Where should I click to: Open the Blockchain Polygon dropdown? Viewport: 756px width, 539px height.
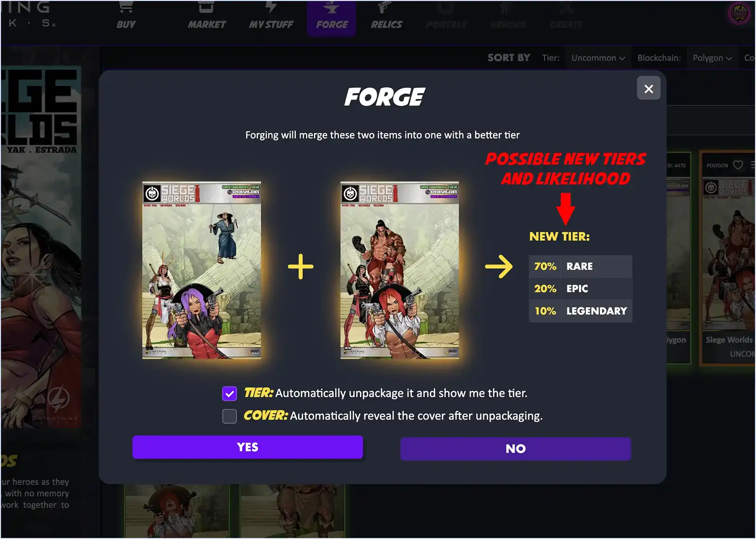(712, 58)
